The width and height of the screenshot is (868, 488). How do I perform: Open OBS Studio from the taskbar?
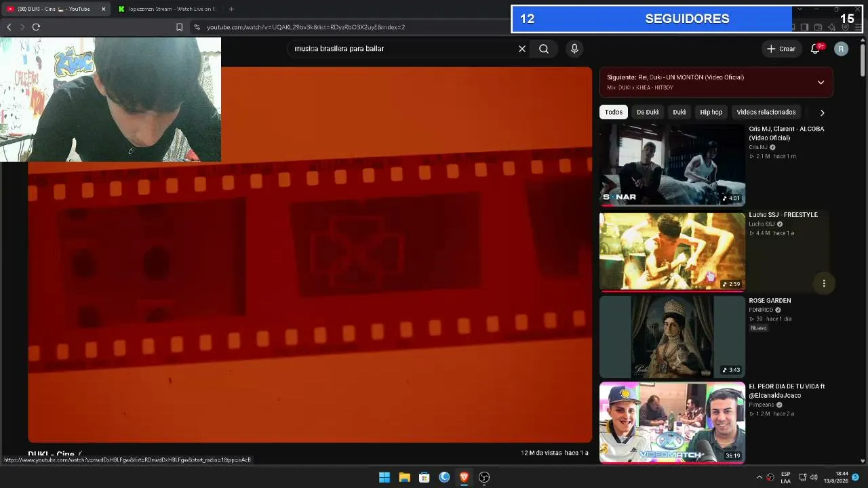[484, 477]
